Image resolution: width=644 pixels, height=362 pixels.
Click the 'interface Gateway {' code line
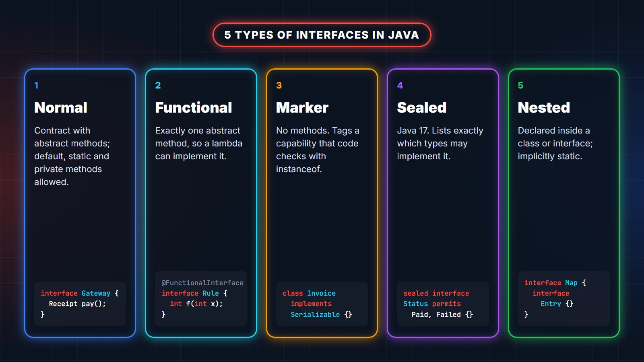pos(80,293)
